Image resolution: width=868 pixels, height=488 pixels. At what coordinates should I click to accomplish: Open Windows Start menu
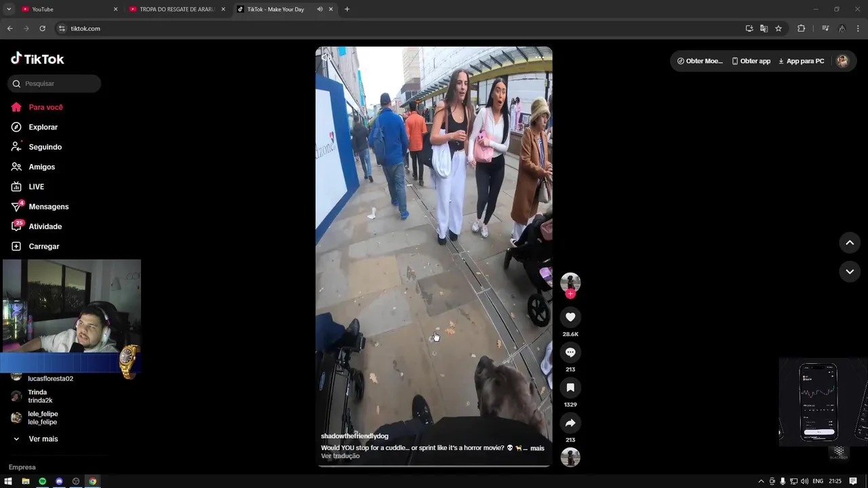tap(8, 481)
